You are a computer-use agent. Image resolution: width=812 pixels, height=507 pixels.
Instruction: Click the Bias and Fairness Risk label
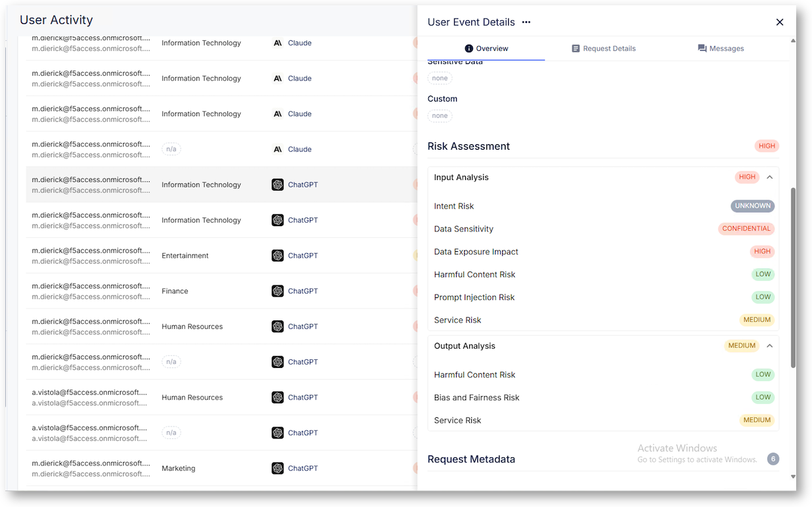pos(477,398)
